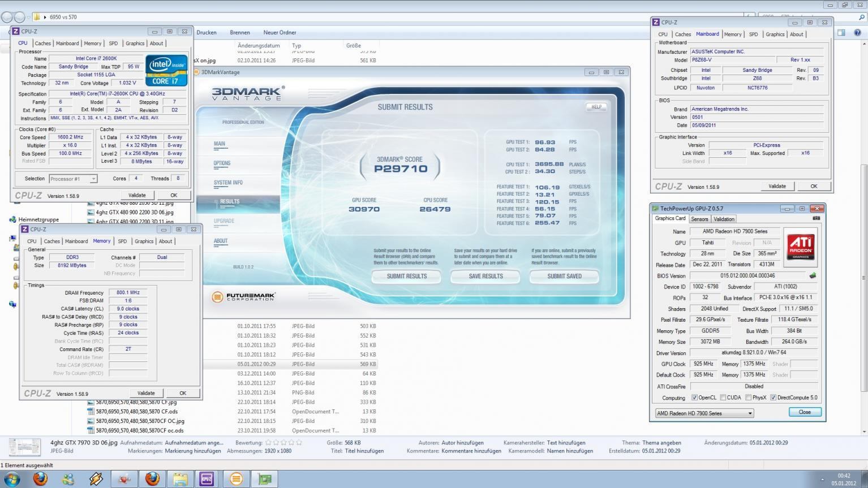Select file '5870,6950,570,480,580,5870CF OC.jpg'
Screen dimensions: 868x488
(140, 421)
